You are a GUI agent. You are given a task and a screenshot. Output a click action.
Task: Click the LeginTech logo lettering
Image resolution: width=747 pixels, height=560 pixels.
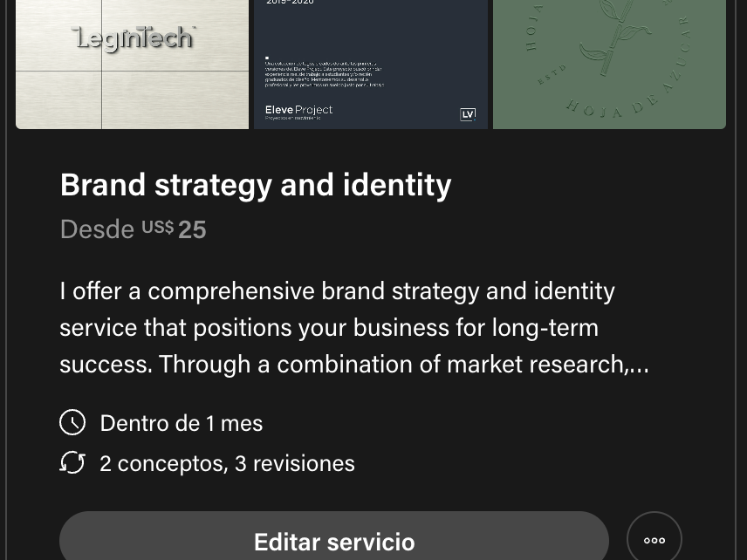(134, 38)
